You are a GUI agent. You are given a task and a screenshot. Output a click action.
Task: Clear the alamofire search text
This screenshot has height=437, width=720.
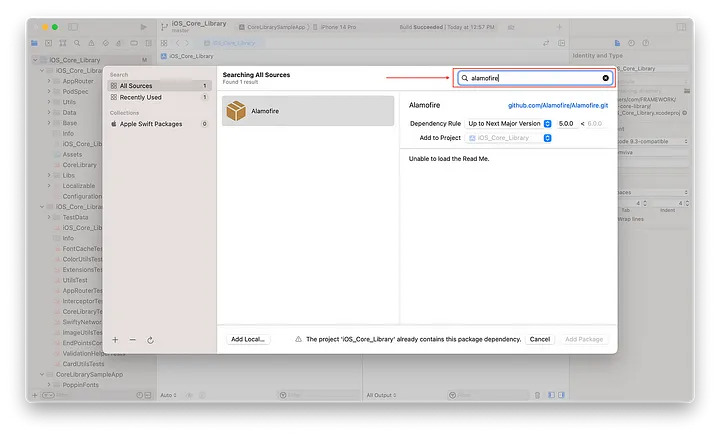pyautogui.click(x=605, y=77)
